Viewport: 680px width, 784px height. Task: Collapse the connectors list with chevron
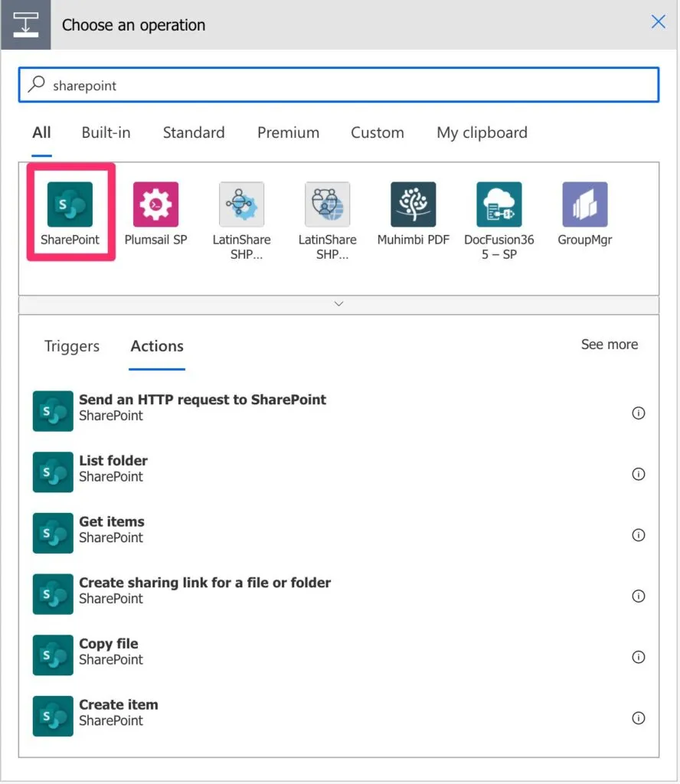pos(338,304)
